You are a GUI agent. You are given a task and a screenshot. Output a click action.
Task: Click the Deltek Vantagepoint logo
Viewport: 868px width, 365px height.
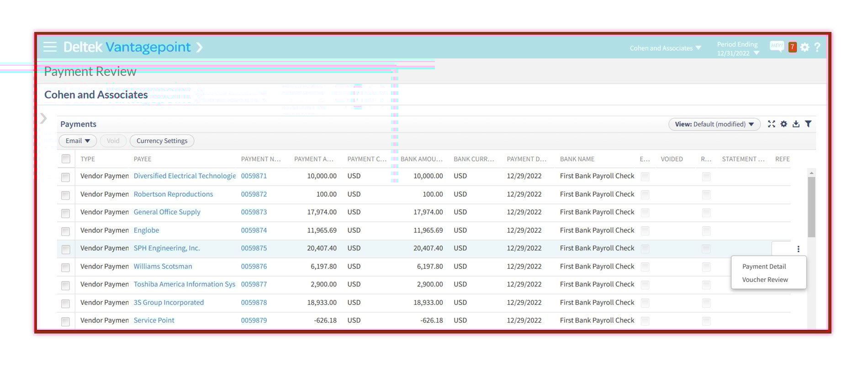point(127,47)
